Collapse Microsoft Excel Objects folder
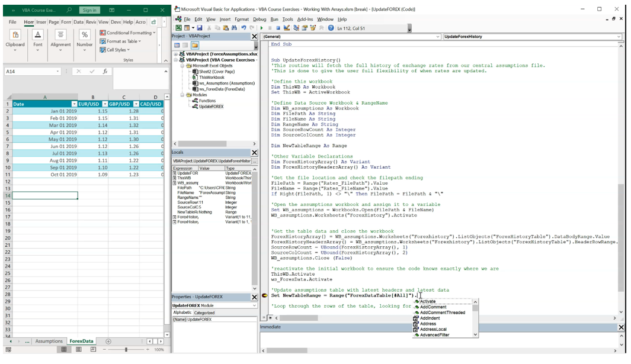Image resolution: width=631 pixels, height=364 pixels. (x=182, y=66)
